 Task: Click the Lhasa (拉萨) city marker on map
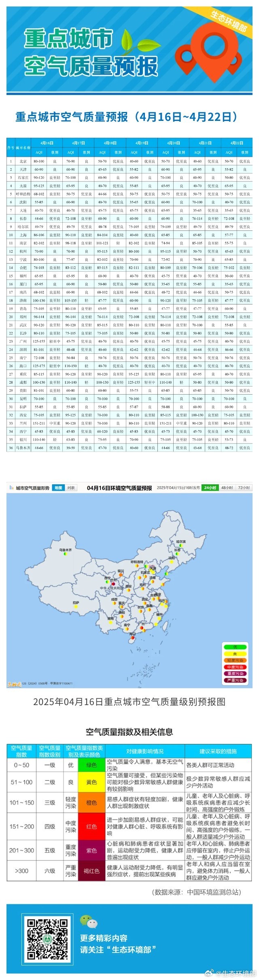click(75, 606)
